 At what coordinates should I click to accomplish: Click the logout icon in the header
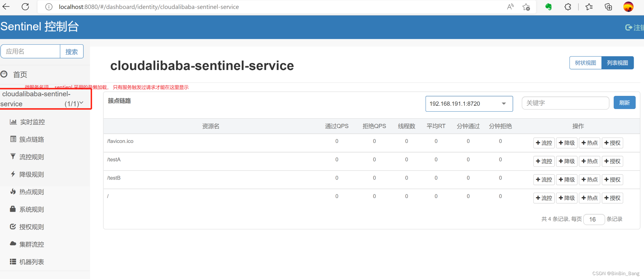pyautogui.click(x=629, y=27)
